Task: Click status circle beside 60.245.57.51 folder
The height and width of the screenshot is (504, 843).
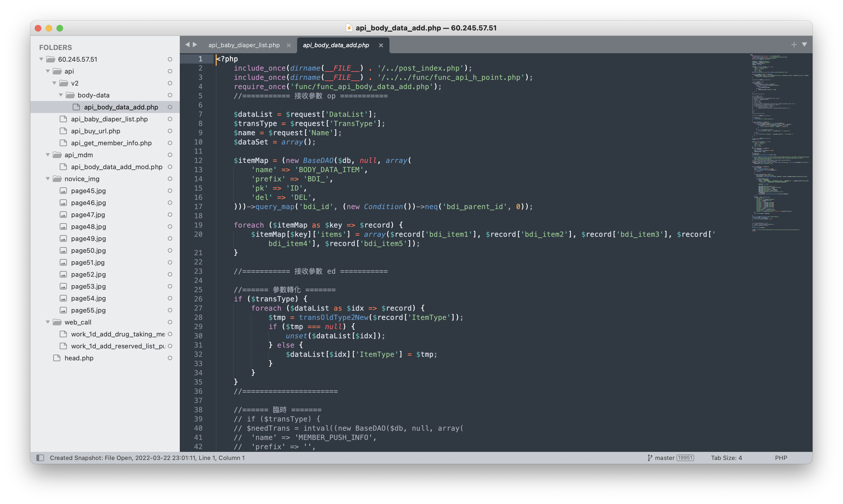Action: pos(170,59)
